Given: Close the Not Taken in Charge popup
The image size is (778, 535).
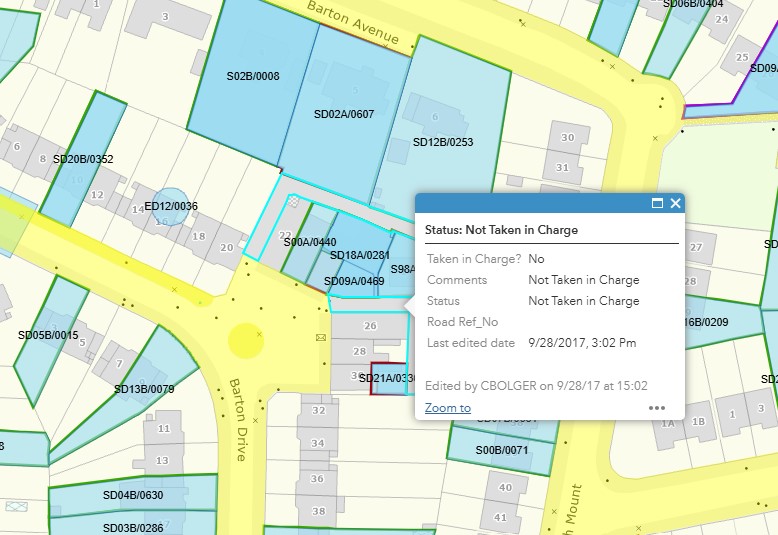Looking at the screenshot, I should click(675, 203).
